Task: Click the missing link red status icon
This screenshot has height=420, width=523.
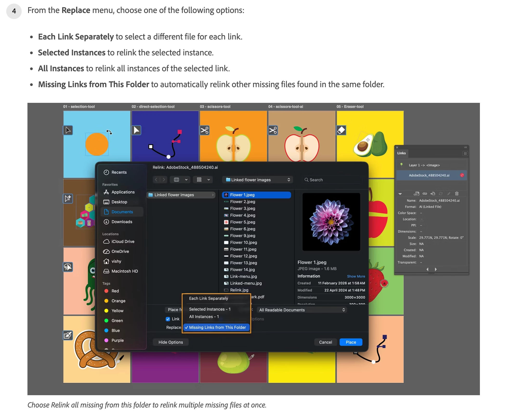Action: coord(462,175)
